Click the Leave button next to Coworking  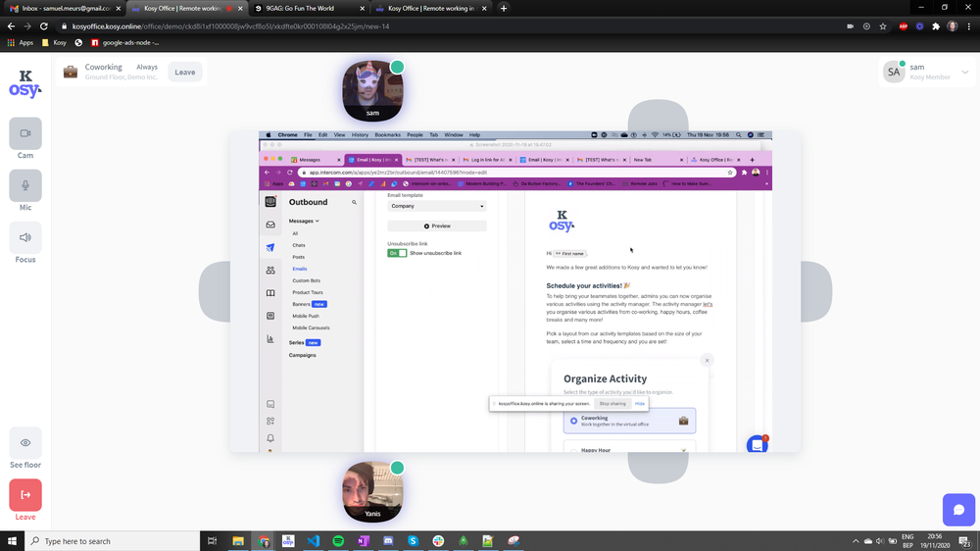pyautogui.click(x=185, y=72)
